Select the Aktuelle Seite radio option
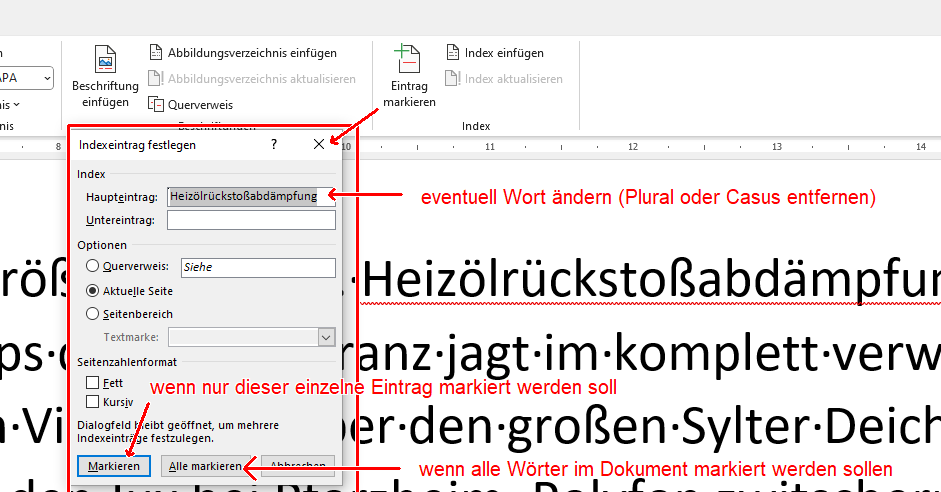 [x=93, y=291]
